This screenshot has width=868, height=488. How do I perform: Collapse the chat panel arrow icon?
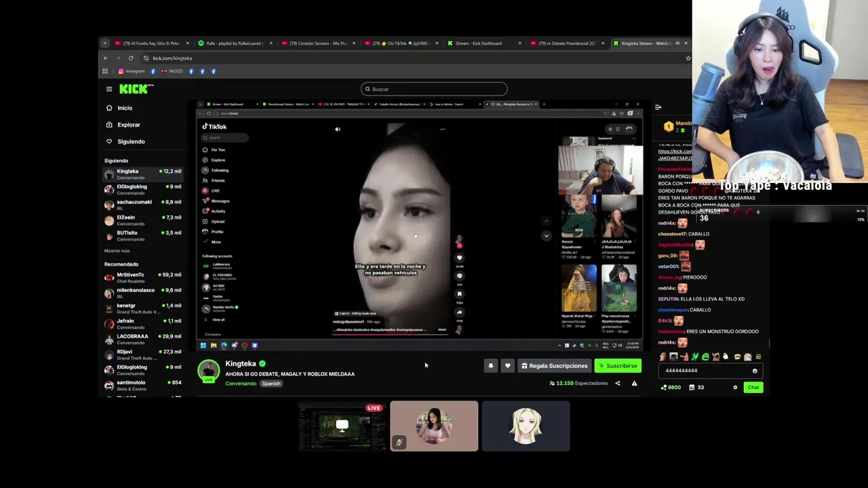point(658,107)
